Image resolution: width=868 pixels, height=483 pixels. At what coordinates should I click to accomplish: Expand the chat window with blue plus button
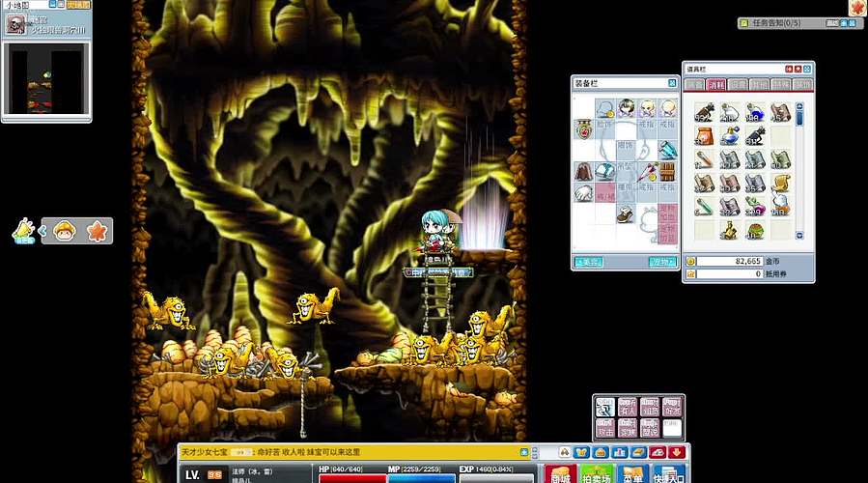(524, 452)
